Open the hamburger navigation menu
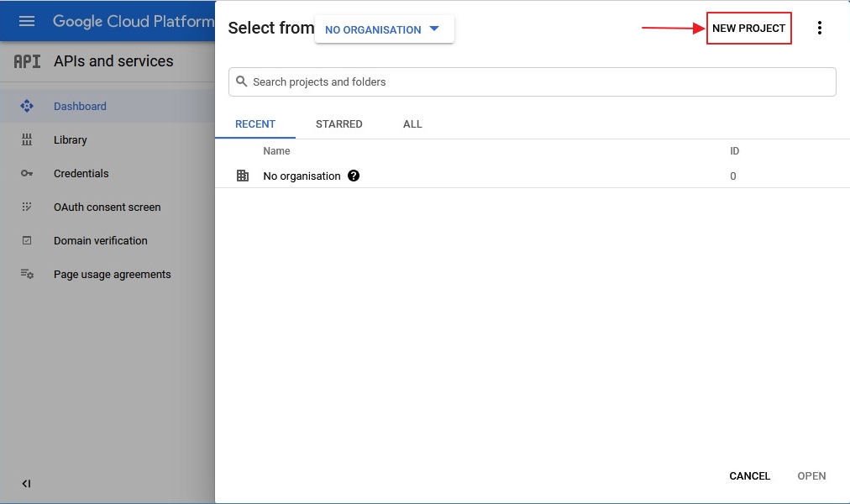Image resolution: width=850 pixels, height=504 pixels. coord(27,21)
